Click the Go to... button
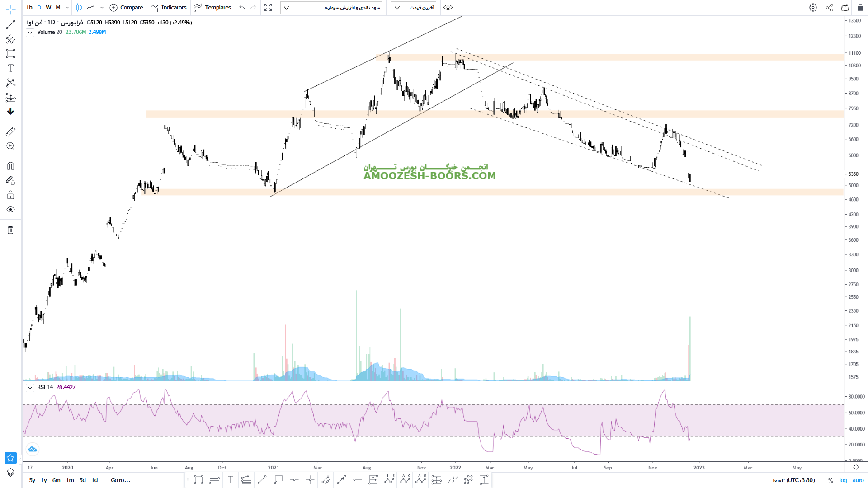Screen dimensions: 868x488 click(120, 480)
